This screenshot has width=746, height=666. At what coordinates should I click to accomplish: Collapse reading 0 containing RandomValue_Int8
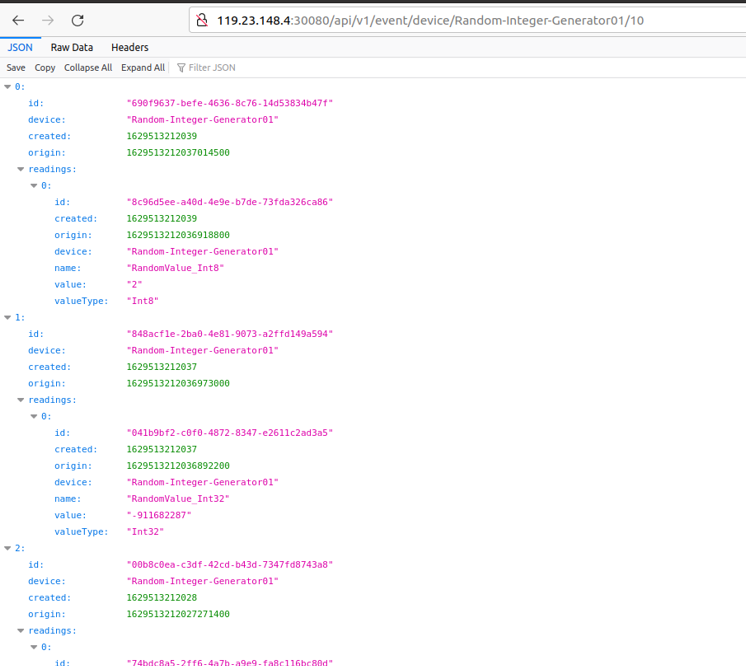34,186
